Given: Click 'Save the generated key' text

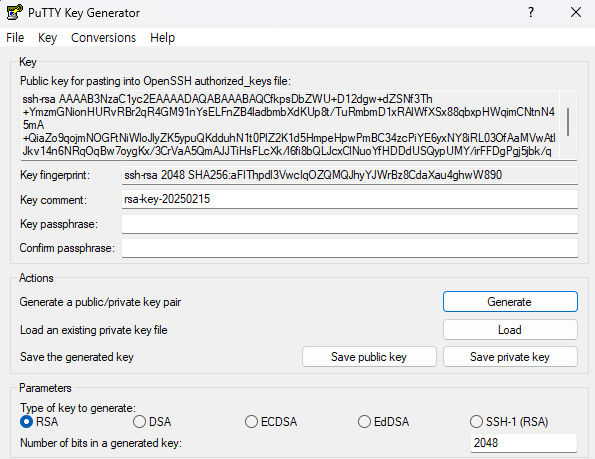Looking at the screenshot, I should [77, 357].
